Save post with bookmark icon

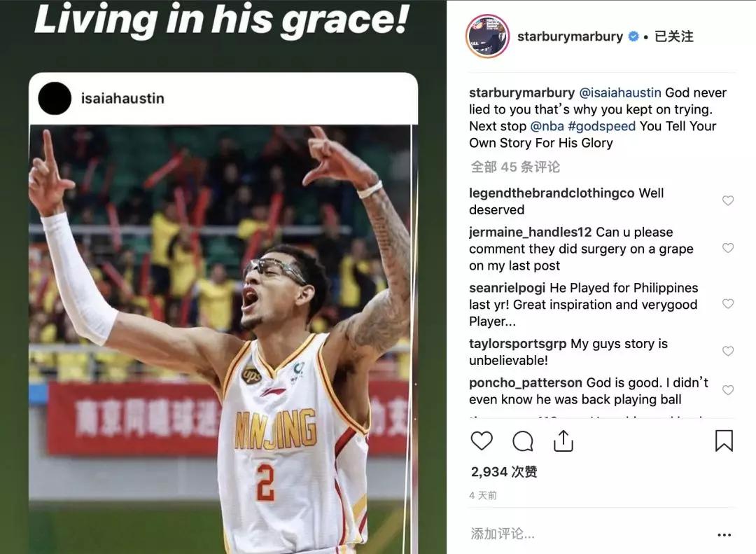(x=724, y=441)
